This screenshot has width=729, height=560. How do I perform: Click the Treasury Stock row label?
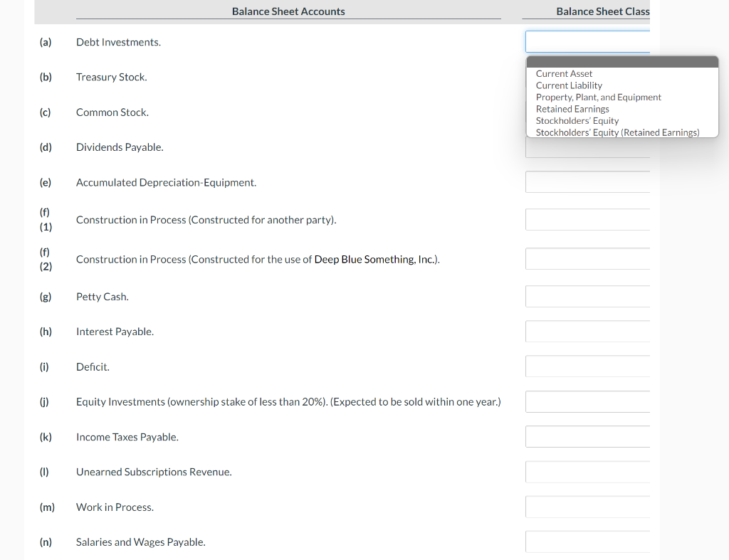[111, 77]
